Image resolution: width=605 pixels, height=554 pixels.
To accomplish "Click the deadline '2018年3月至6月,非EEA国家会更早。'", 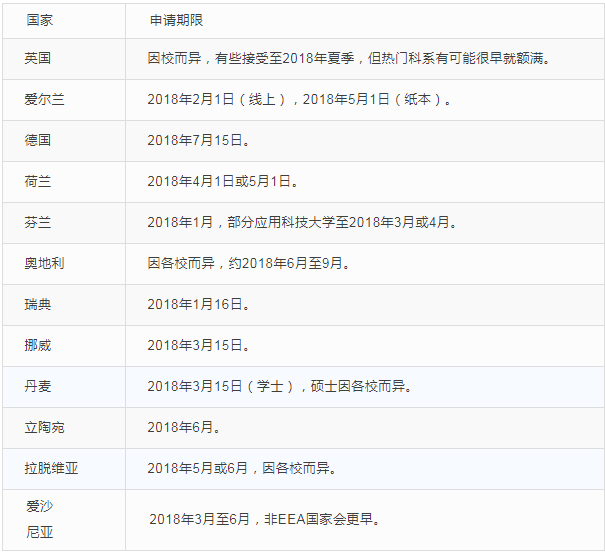I will tap(265, 519).
